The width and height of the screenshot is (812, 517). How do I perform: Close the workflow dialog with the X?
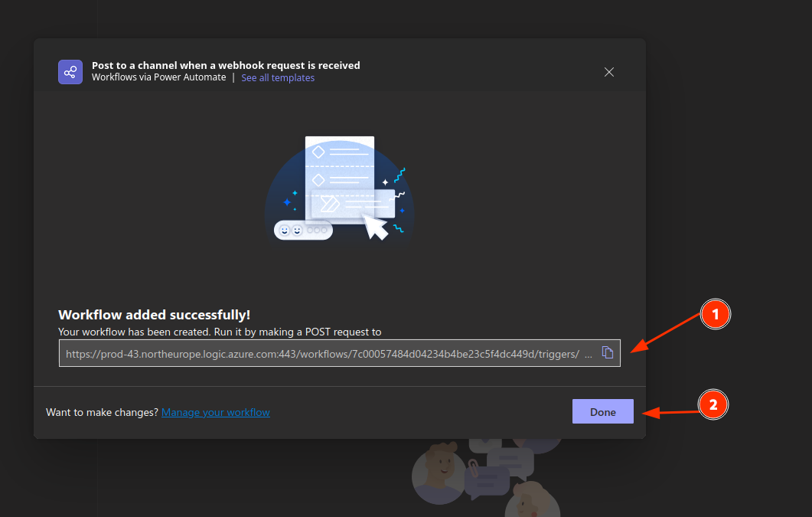609,72
